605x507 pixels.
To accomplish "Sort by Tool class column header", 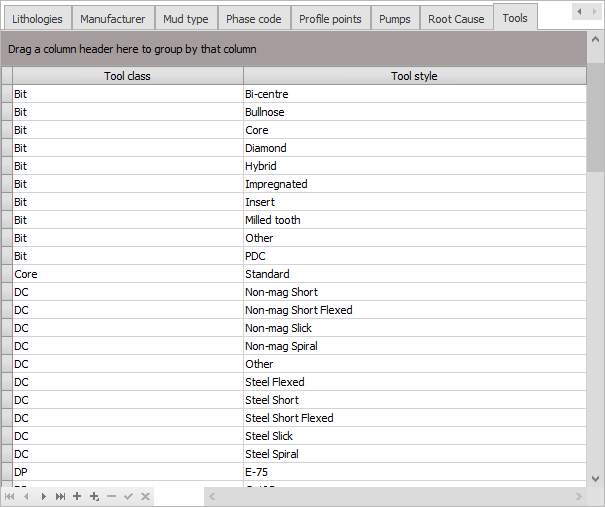I will point(128,76).
